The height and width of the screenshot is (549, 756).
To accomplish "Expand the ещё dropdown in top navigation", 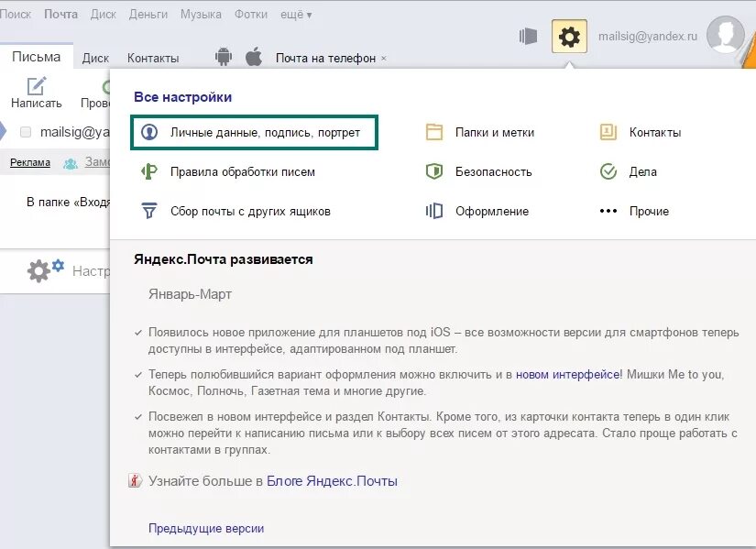I will (x=296, y=15).
